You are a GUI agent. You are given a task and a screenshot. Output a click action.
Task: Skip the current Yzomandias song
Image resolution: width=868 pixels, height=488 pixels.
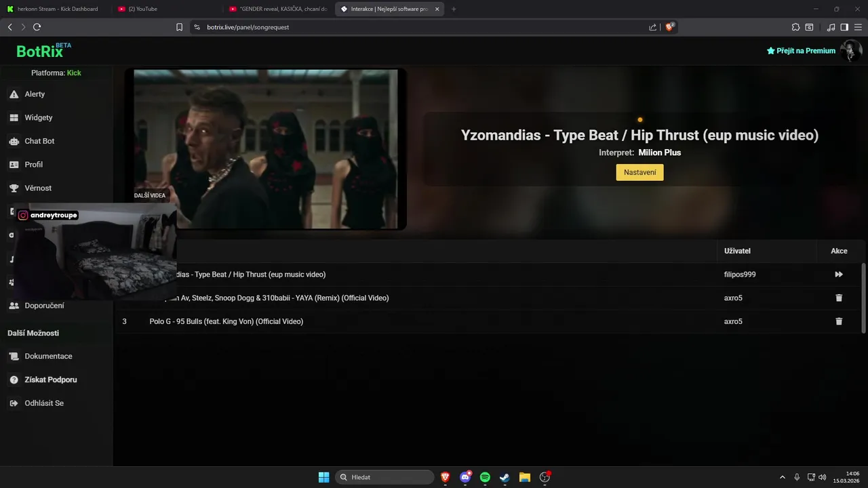pos(839,274)
